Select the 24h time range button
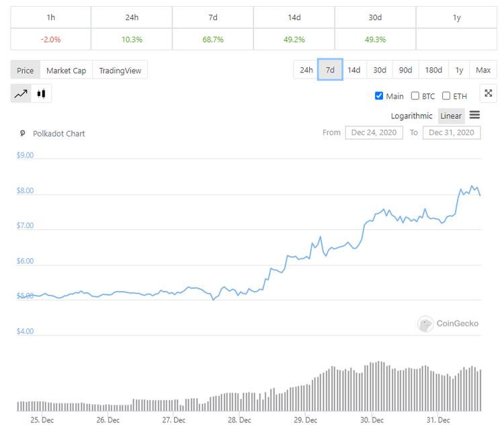This screenshot has height=433, width=504. click(306, 70)
